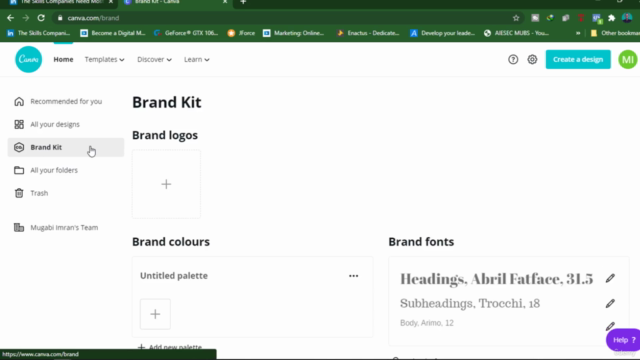
Task: Click the Trash bin icon
Action: pos(19,193)
